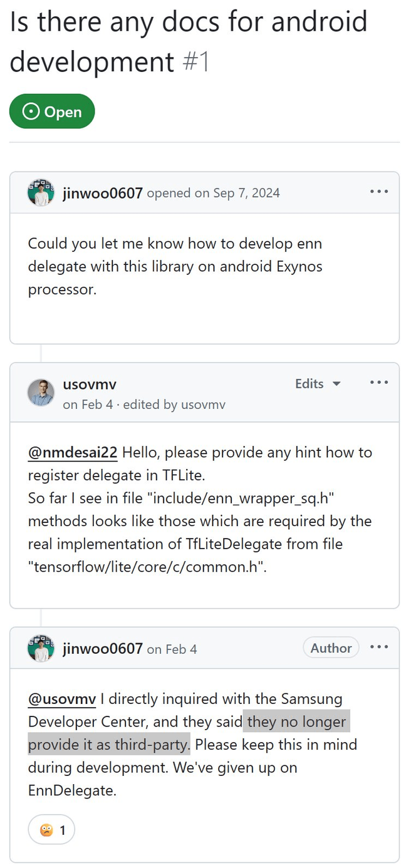Click the jinwoo0607 username next to Author badge
Screen dimensions: 401x868
tap(103, 649)
